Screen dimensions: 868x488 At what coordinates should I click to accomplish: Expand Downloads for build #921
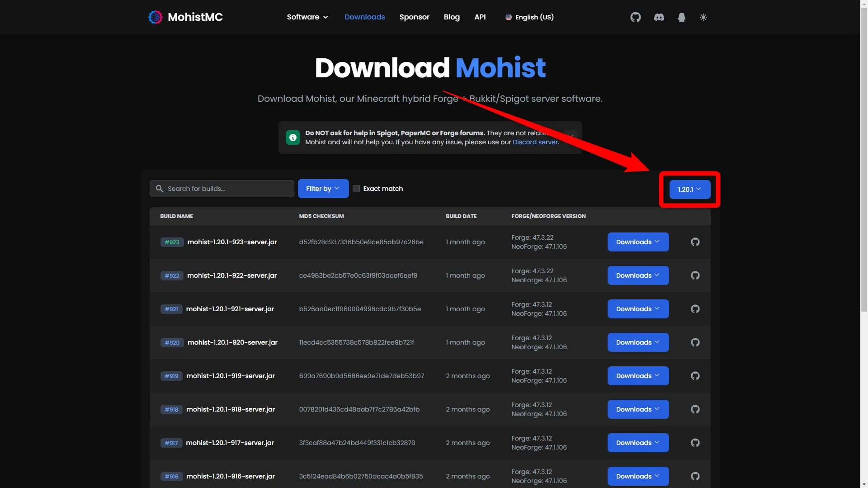tap(638, 309)
